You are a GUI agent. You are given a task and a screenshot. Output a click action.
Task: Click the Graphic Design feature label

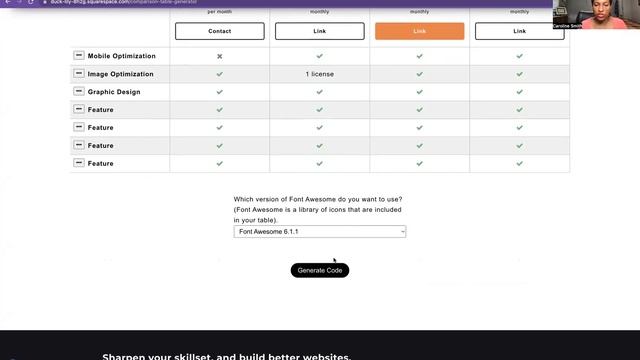(114, 92)
